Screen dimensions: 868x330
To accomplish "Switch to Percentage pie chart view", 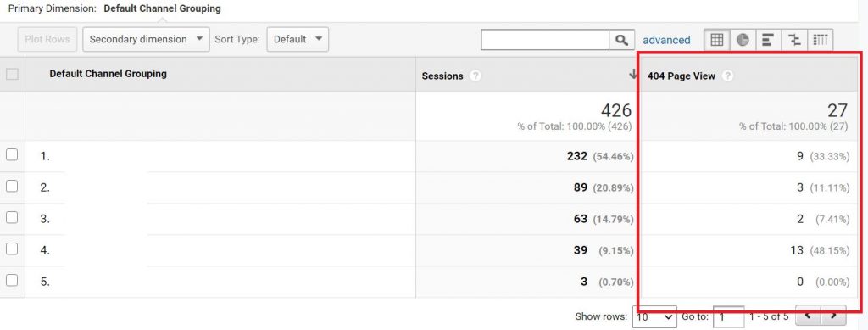I will [x=743, y=40].
